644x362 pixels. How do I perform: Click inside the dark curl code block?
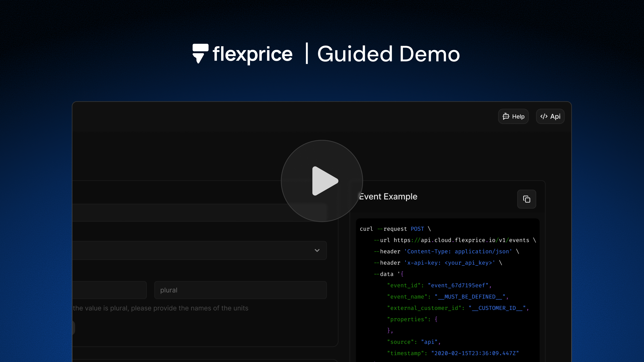447,287
